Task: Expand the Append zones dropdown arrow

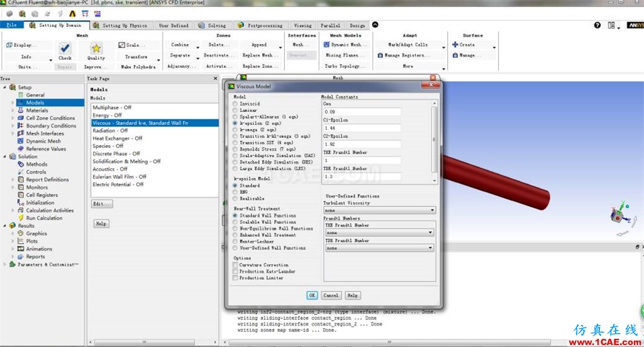Action: 280,47
